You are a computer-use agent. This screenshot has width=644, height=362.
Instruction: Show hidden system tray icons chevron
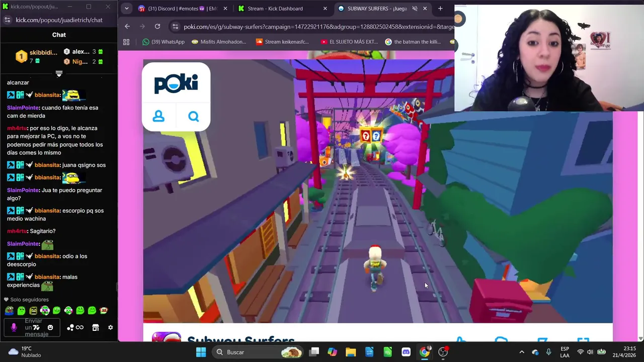tap(522, 352)
